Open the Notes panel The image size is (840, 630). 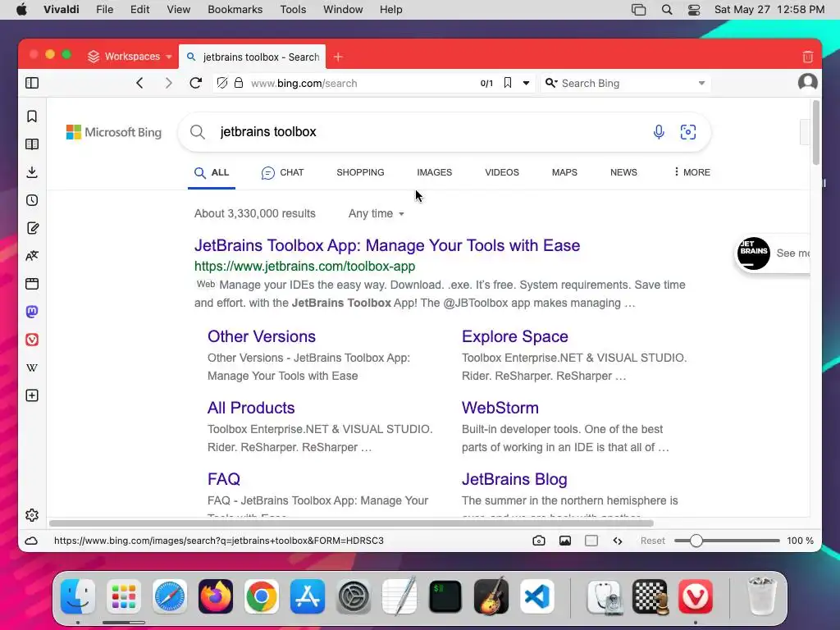point(32,228)
